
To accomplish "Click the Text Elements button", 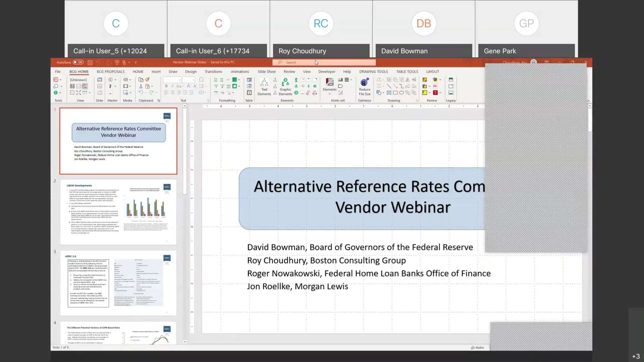I will click(x=264, y=87).
